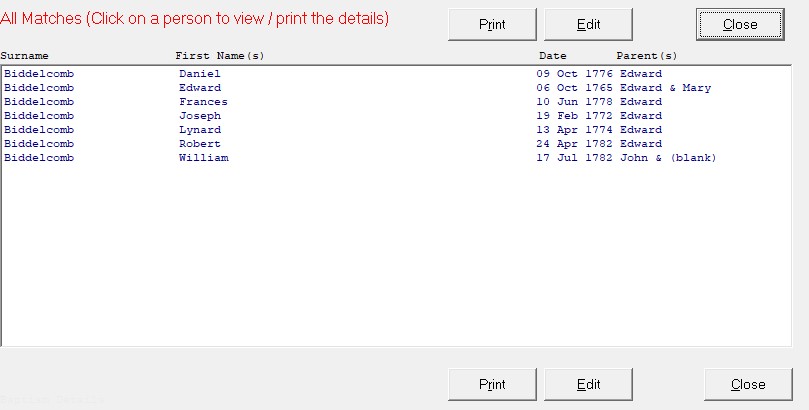Click the 09 Oct 1776 date entry
This screenshot has width=809, height=410.
575,74
